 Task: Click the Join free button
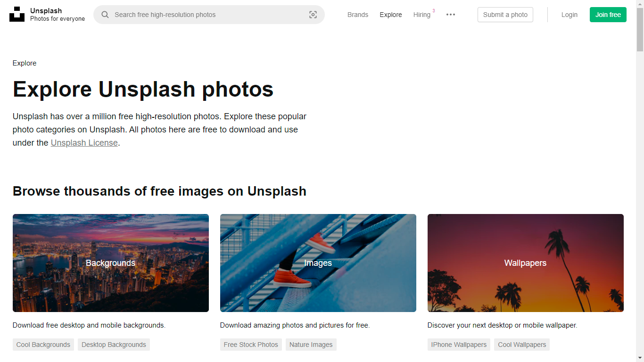(608, 15)
